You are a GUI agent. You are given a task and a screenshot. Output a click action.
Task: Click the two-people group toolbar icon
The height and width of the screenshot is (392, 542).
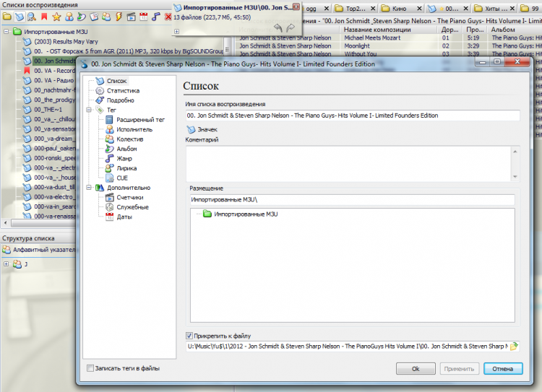(x=106, y=16)
